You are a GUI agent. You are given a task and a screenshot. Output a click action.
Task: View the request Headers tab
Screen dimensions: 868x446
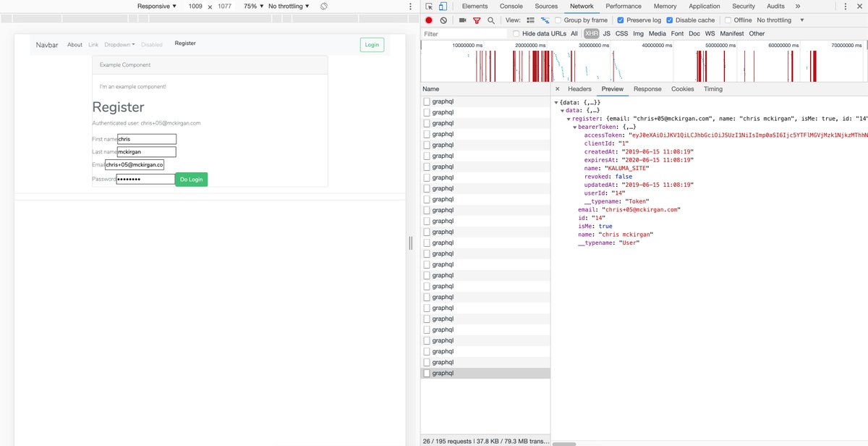579,89
